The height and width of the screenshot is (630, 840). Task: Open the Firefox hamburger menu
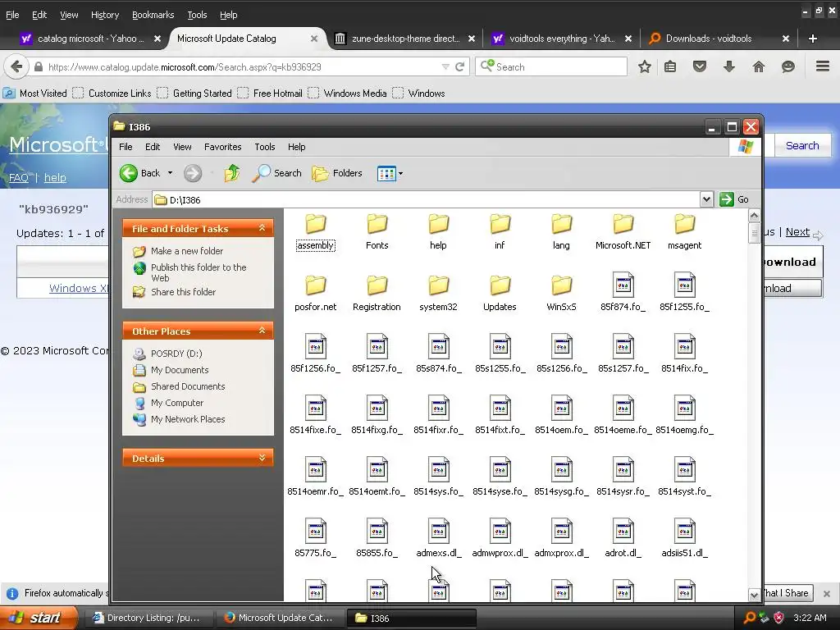click(823, 66)
